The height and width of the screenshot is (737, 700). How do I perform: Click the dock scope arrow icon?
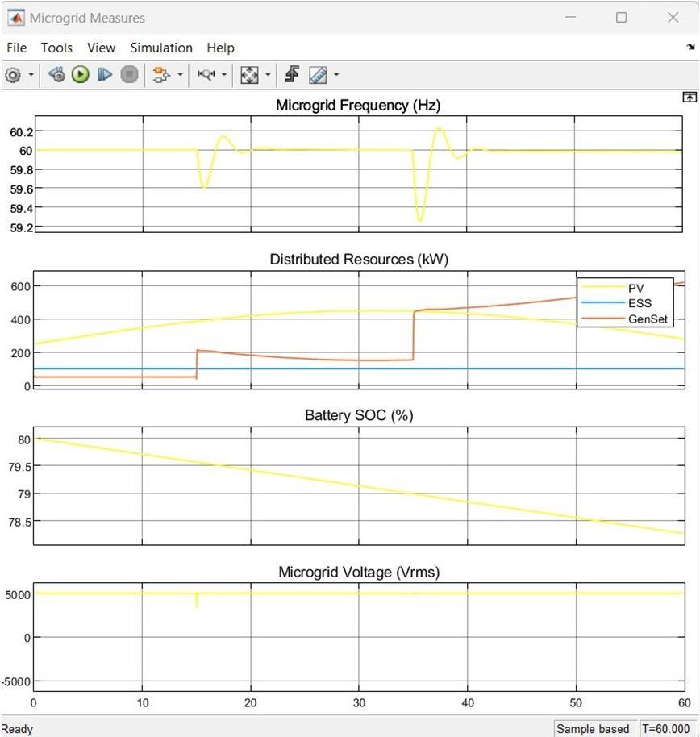pos(690,47)
